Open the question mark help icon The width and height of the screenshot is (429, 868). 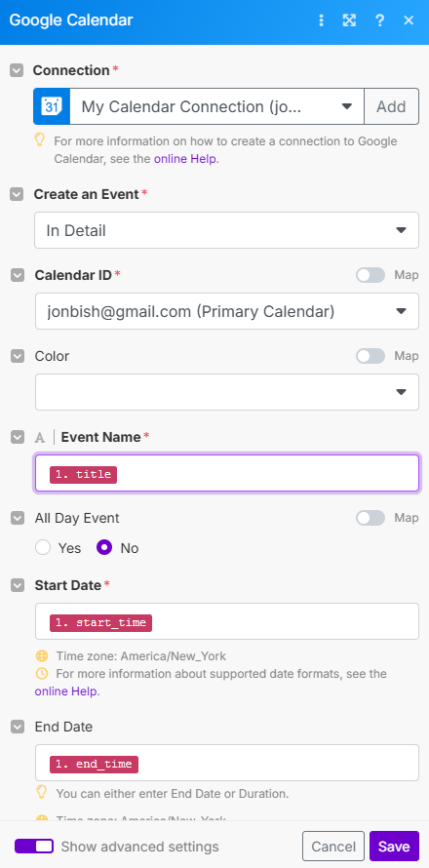[379, 21]
